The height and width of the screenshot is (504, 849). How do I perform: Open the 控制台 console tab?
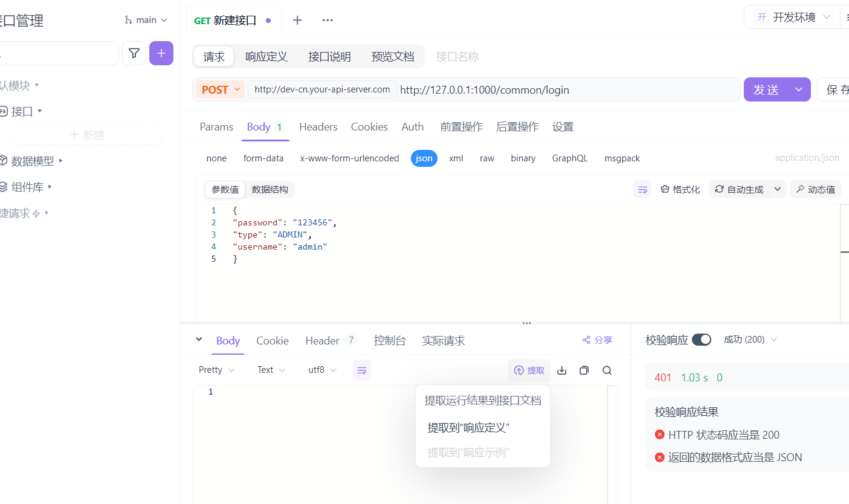tap(390, 341)
